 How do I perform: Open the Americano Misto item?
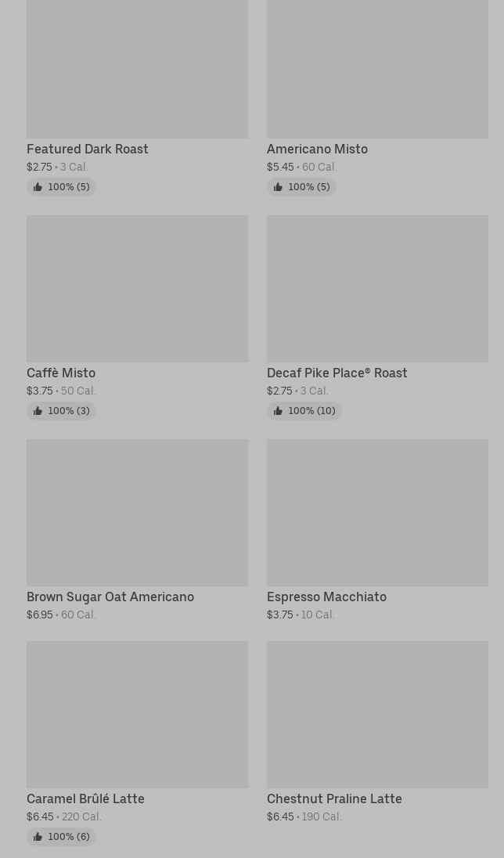(x=317, y=149)
